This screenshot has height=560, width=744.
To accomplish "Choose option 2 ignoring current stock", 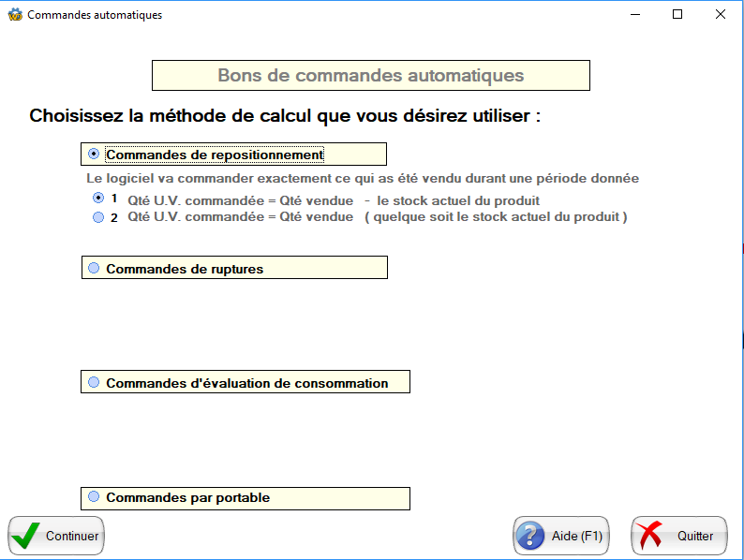I will (x=98, y=217).
